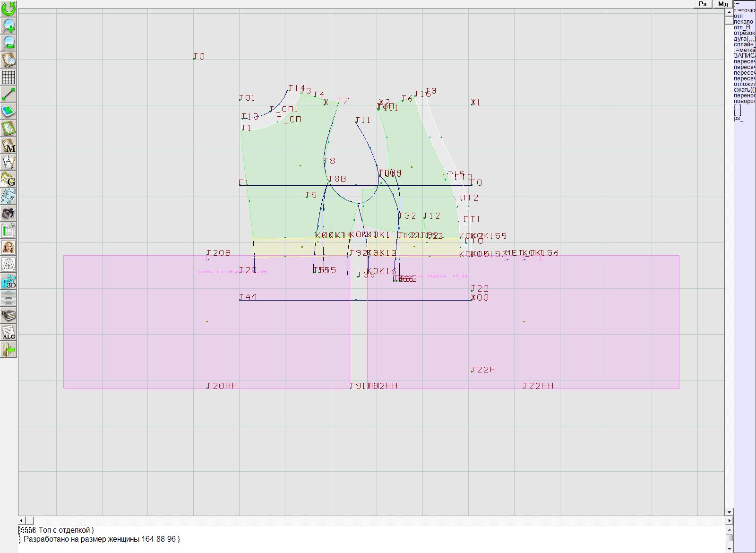Switch to the 3D view icon
Screen dimensions: 756x553
(x=9, y=281)
